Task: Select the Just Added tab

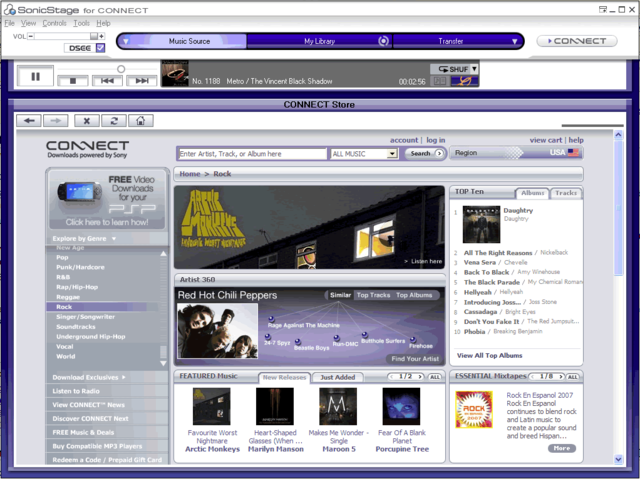Action: point(338,377)
